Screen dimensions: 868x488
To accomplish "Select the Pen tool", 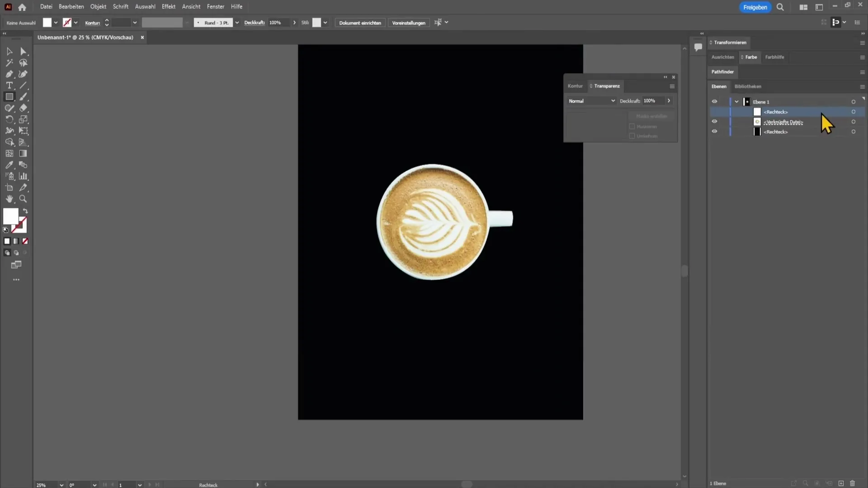I will click(9, 74).
